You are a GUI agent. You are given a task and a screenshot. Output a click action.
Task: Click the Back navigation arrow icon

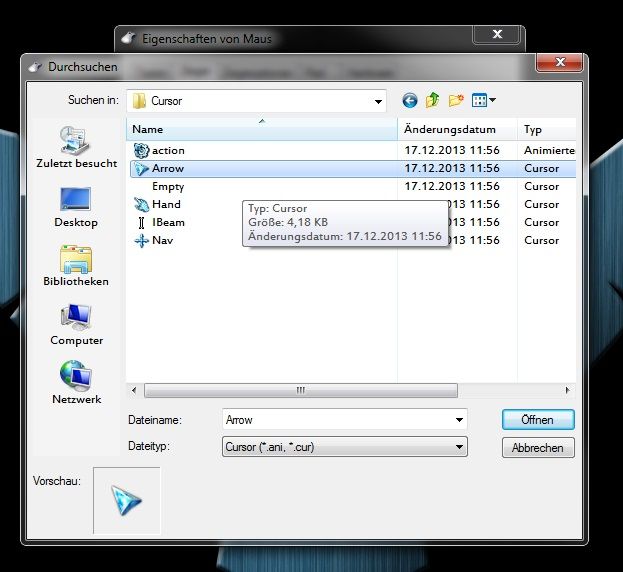coord(409,100)
